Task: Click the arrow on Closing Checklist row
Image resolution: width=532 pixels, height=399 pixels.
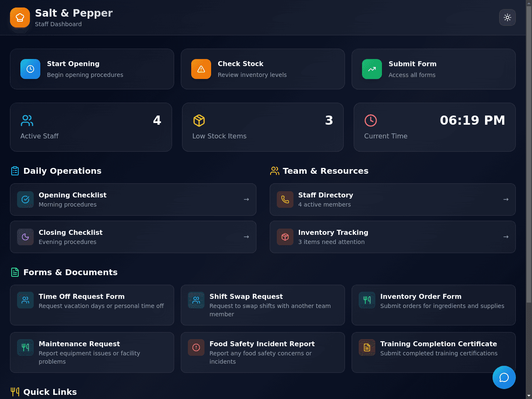Action: pyautogui.click(x=246, y=237)
